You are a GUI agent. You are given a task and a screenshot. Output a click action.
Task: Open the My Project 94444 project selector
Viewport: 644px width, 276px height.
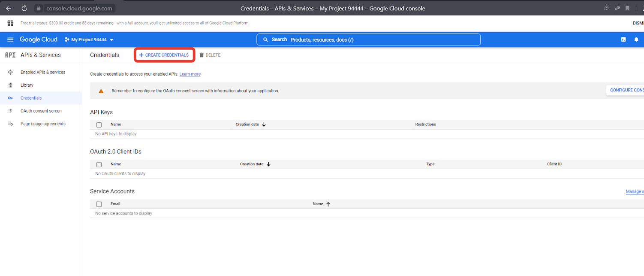(89, 39)
